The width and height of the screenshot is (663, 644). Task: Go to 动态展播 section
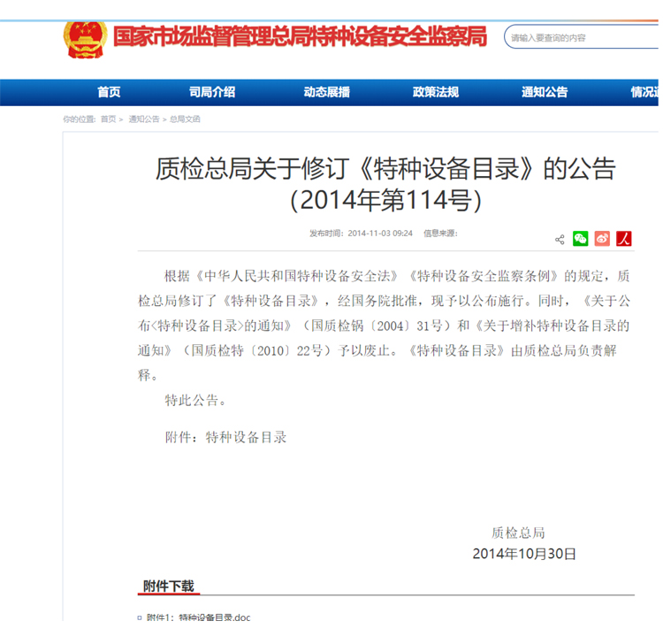(326, 92)
